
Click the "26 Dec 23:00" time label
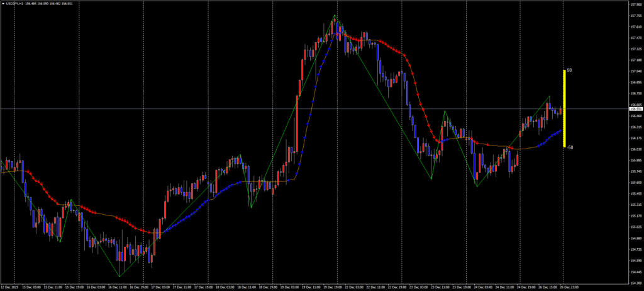pos(569,287)
